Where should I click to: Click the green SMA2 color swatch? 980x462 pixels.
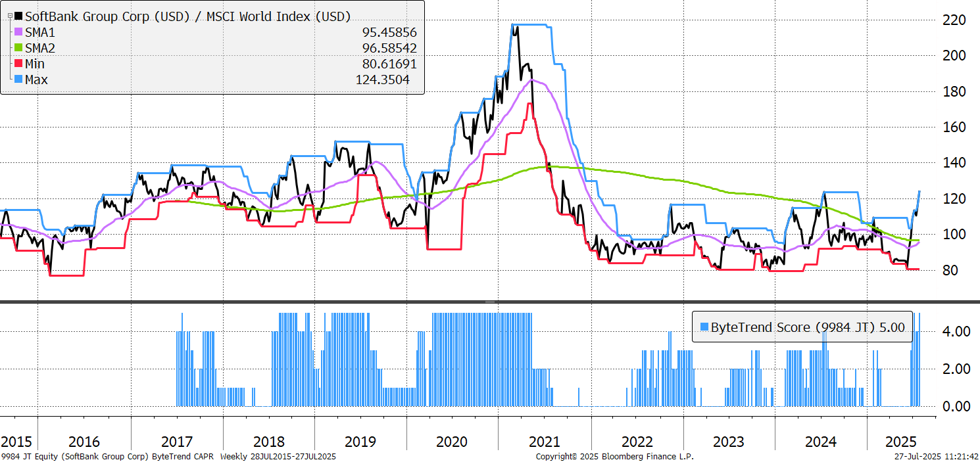18,48
